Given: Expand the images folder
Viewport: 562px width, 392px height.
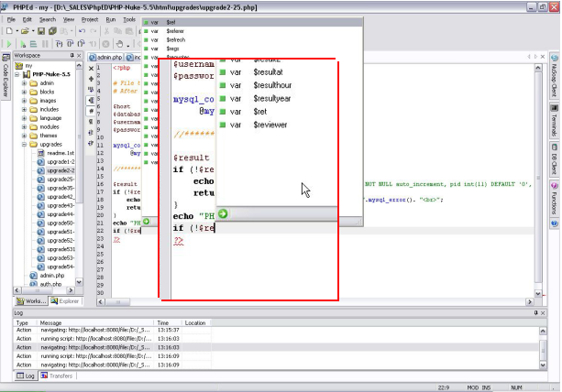Looking at the screenshot, I should 25,101.
